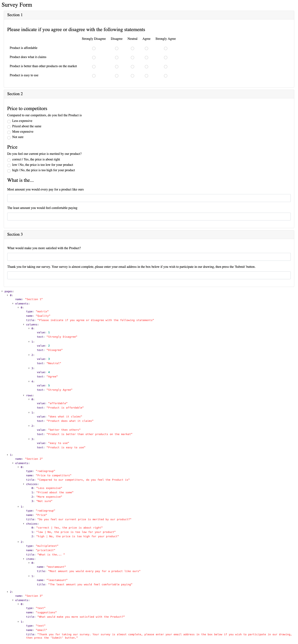Image resolution: width=298 pixels, height=644 pixels.
Task: Choose the Less expensive option
Action: coord(9,121)
